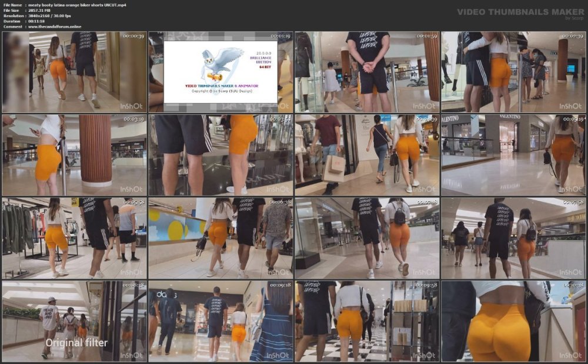The height and width of the screenshot is (364, 588).
Task: Open the thumbnail stamped 00:04:39
Action: pyautogui.click(x=367, y=155)
